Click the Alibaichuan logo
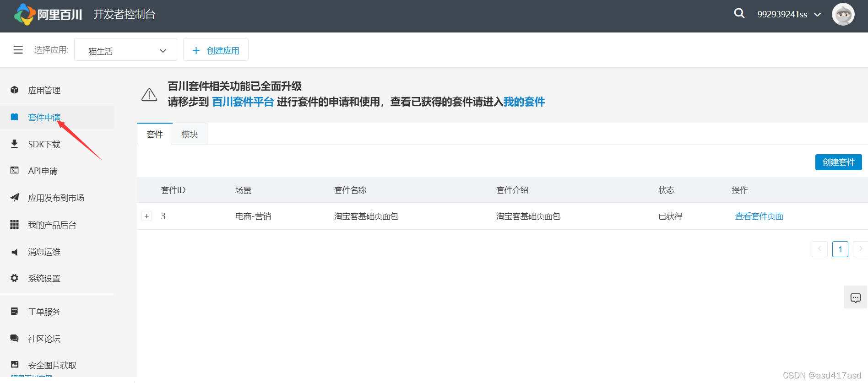This screenshot has width=868, height=383. (48, 14)
